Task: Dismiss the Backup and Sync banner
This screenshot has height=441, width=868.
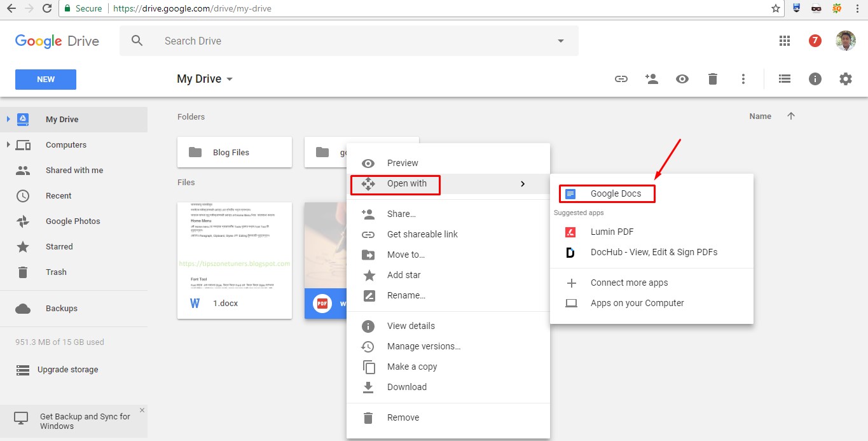Action: 142,410
